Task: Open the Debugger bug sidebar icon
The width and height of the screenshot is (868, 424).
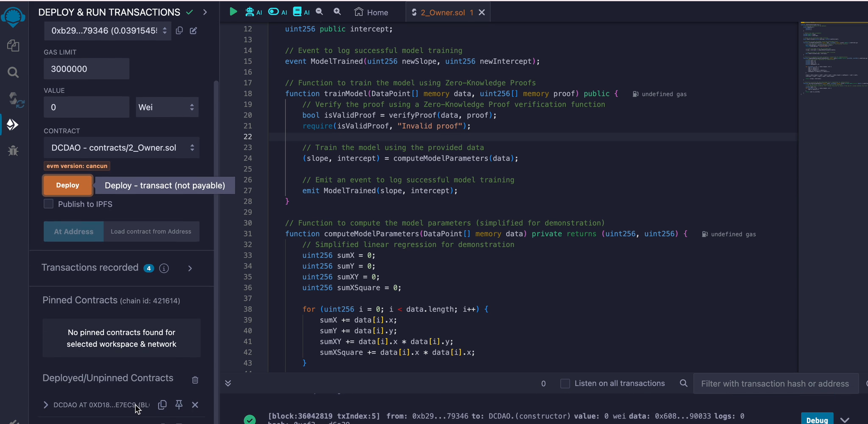Action: 13,151
